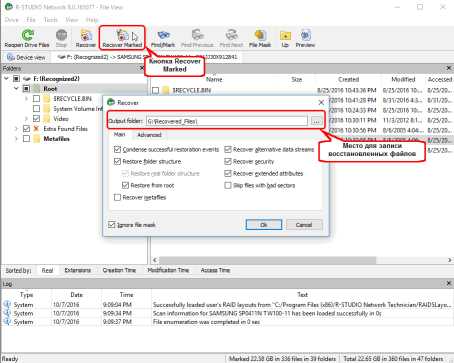Image resolution: width=454 pixels, height=363 pixels.
Task: Select the Main tab in Recover dialog
Action: pyautogui.click(x=119, y=134)
